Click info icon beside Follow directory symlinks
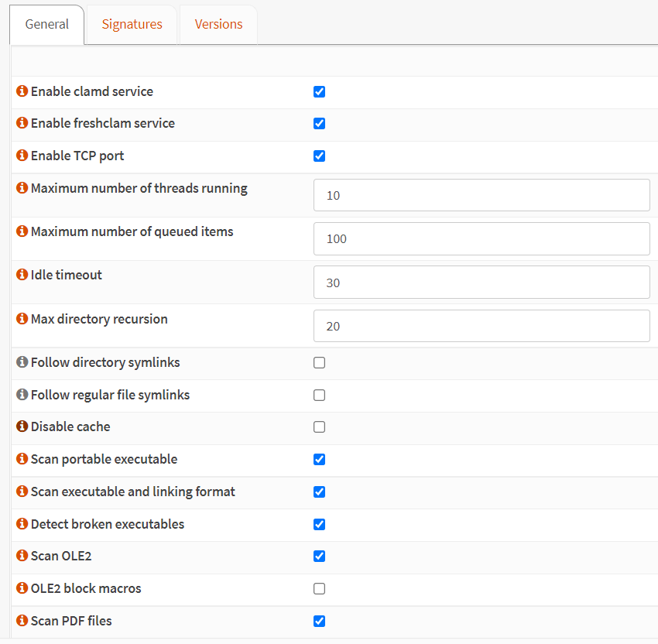 click(22, 362)
